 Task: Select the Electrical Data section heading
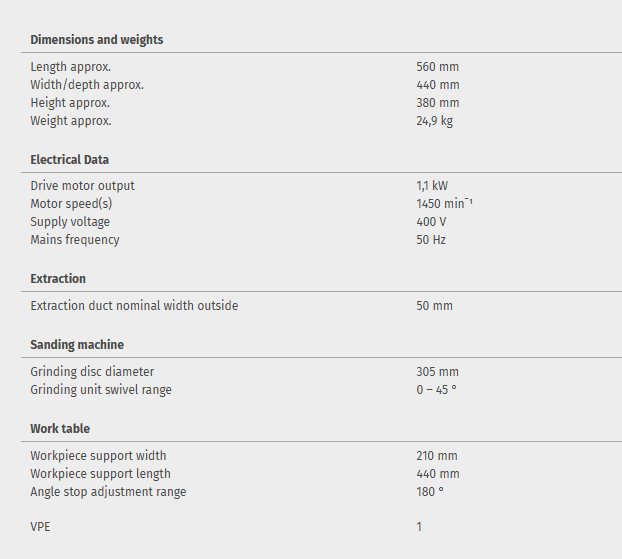70,160
